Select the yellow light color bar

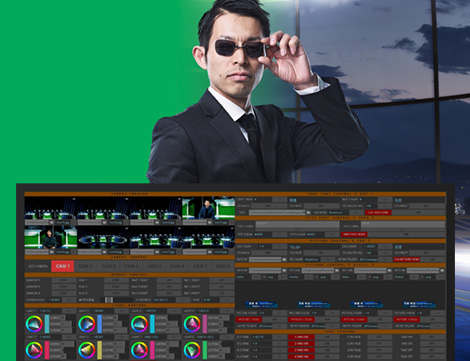(x=99, y=350)
